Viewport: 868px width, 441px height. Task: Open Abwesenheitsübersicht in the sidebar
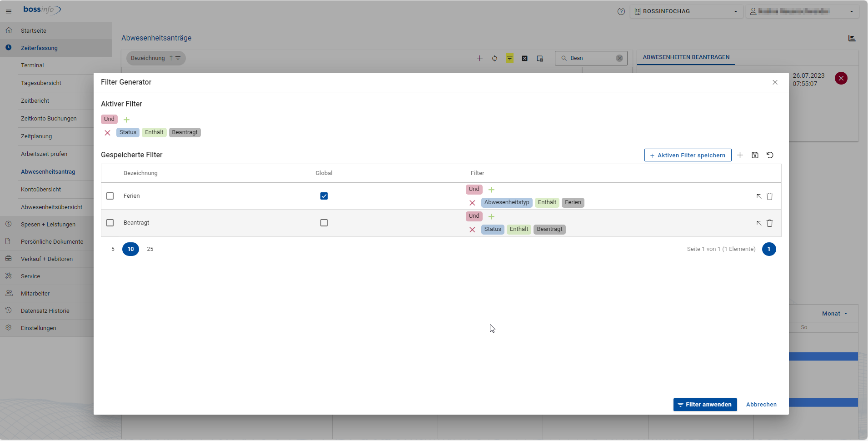pyautogui.click(x=51, y=207)
